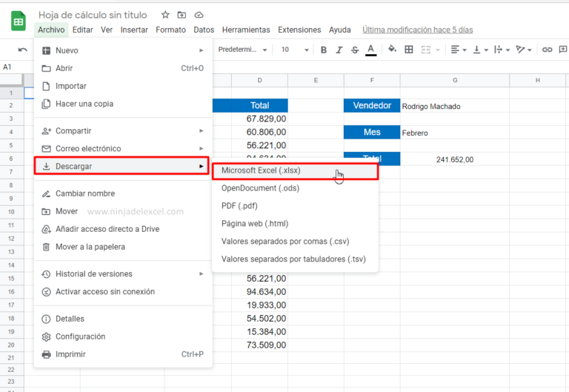Click the insert link icon

click(x=547, y=50)
